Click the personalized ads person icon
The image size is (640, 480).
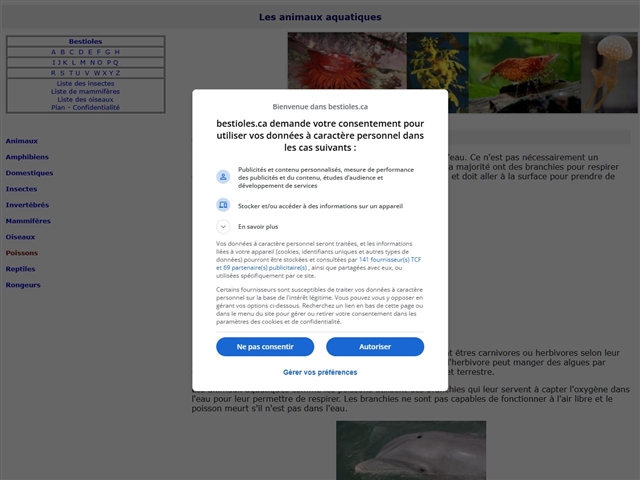223,176
